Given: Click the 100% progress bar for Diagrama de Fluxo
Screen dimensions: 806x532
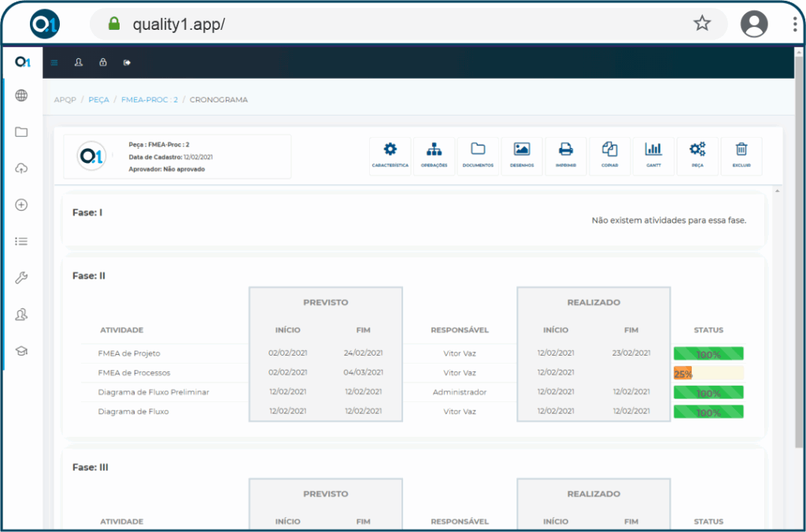Looking at the screenshot, I should click(708, 412).
